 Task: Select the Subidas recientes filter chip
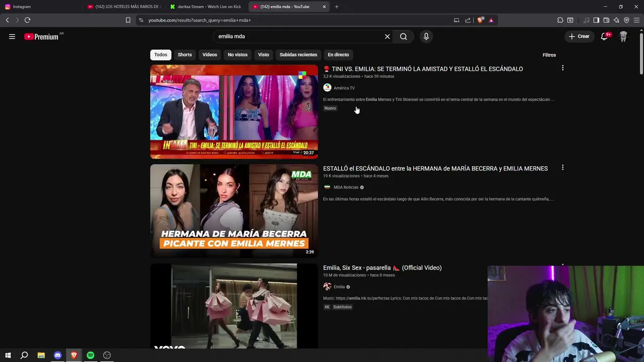(298, 54)
